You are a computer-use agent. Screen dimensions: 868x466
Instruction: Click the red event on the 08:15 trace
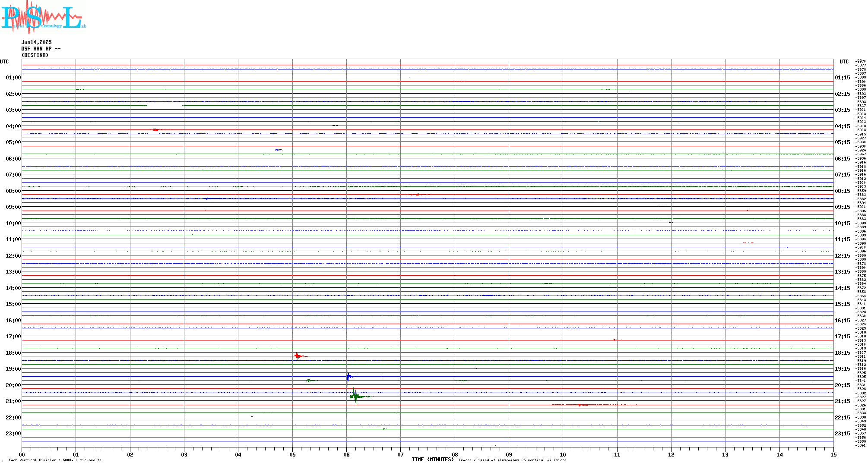point(418,195)
